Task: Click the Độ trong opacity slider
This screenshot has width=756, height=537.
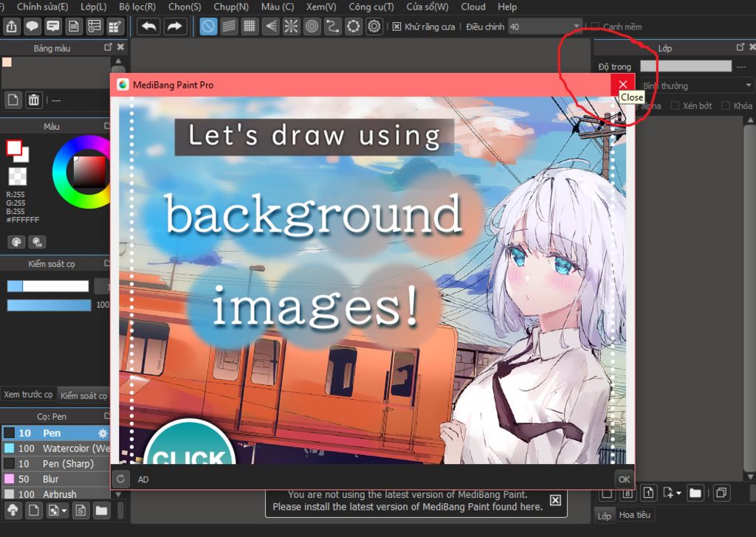Action: pos(686,66)
